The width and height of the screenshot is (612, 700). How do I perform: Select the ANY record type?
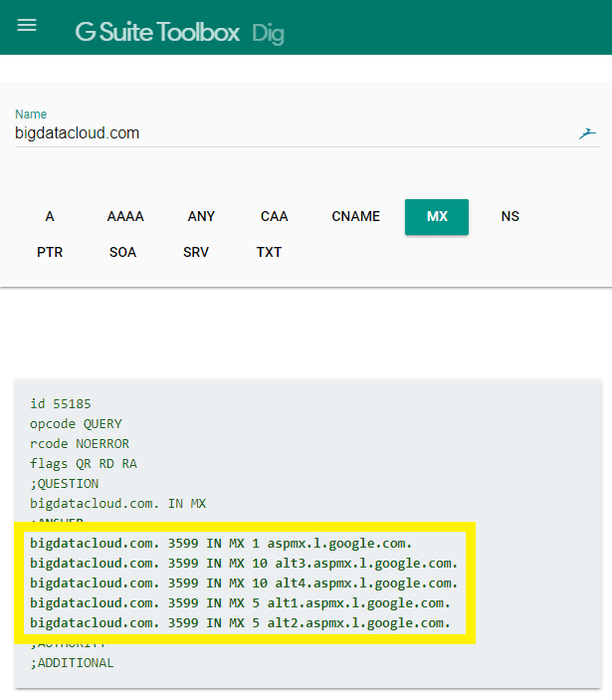(201, 216)
